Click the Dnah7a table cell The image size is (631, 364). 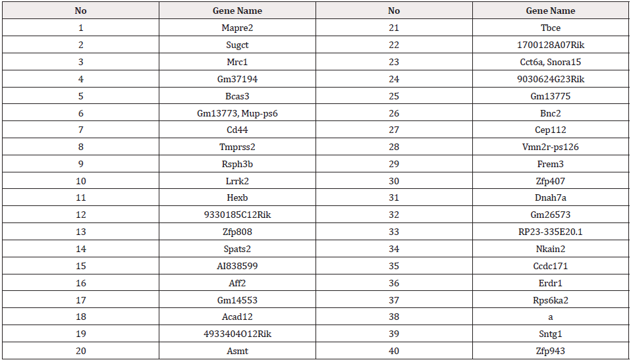point(550,197)
